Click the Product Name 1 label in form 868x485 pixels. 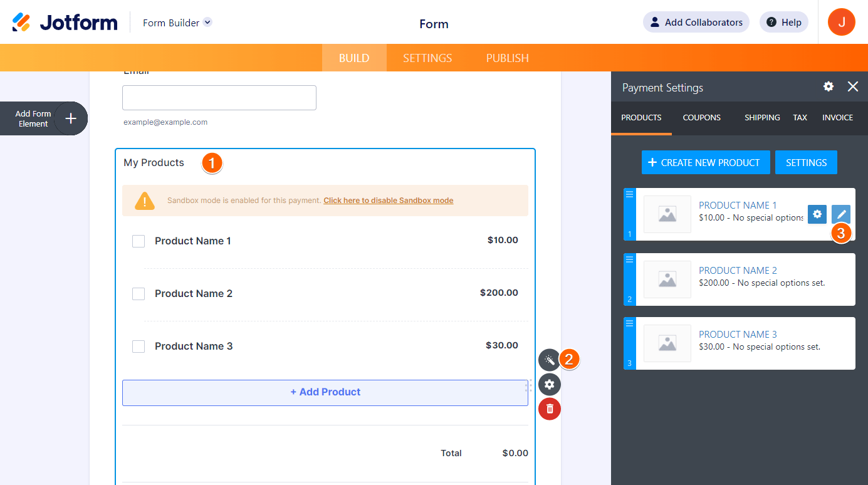click(193, 241)
